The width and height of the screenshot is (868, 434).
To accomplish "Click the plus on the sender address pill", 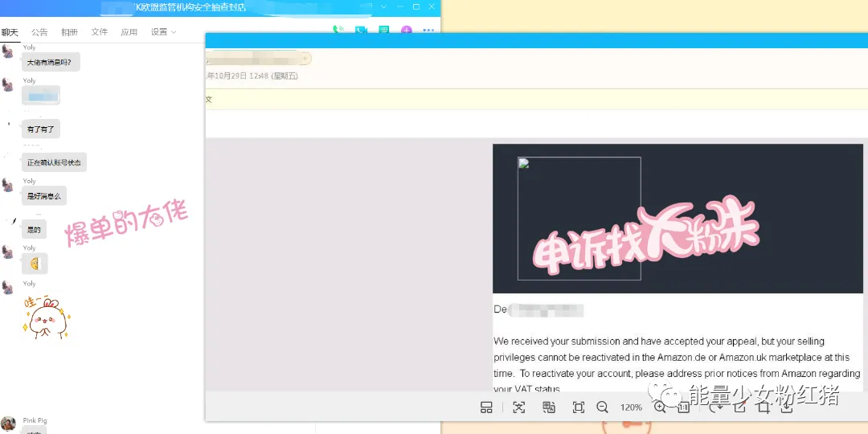I will tap(305, 58).
